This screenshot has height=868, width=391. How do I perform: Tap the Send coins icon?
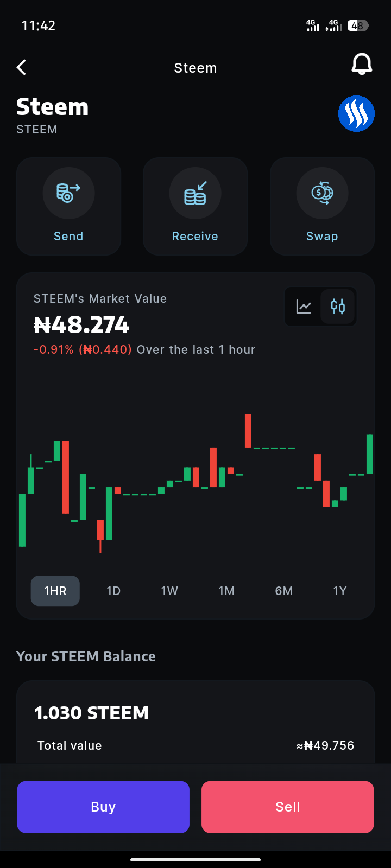pos(68,193)
